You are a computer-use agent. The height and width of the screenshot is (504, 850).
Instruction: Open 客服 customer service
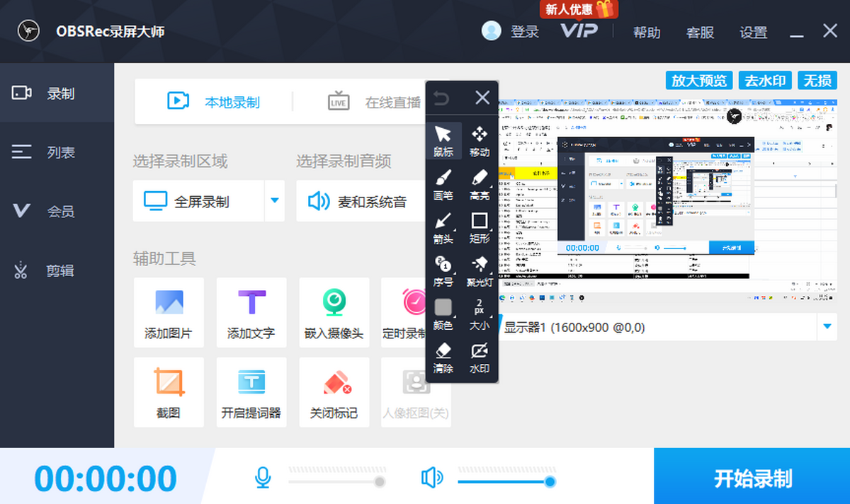[x=700, y=33]
